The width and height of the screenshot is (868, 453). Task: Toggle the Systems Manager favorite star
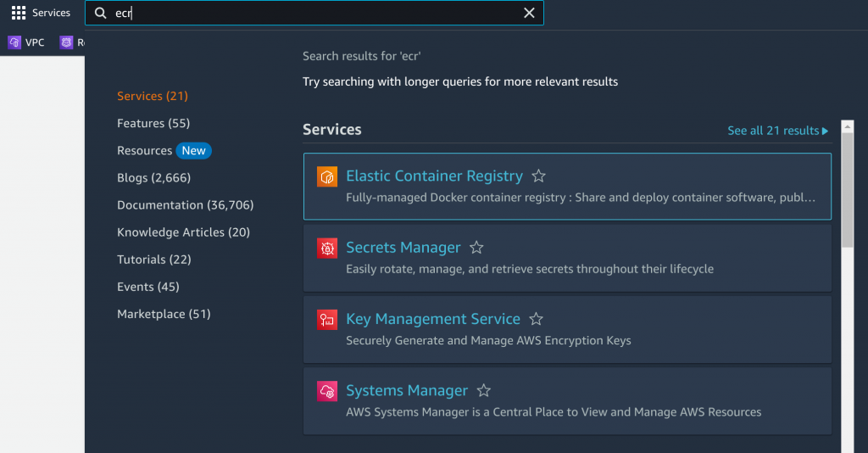click(x=483, y=391)
